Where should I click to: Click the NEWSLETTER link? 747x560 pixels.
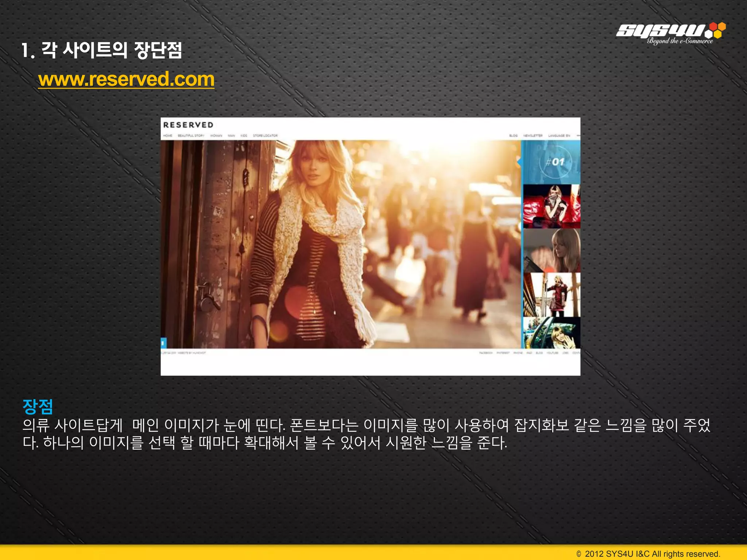pyautogui.click(x=533, y=136)
